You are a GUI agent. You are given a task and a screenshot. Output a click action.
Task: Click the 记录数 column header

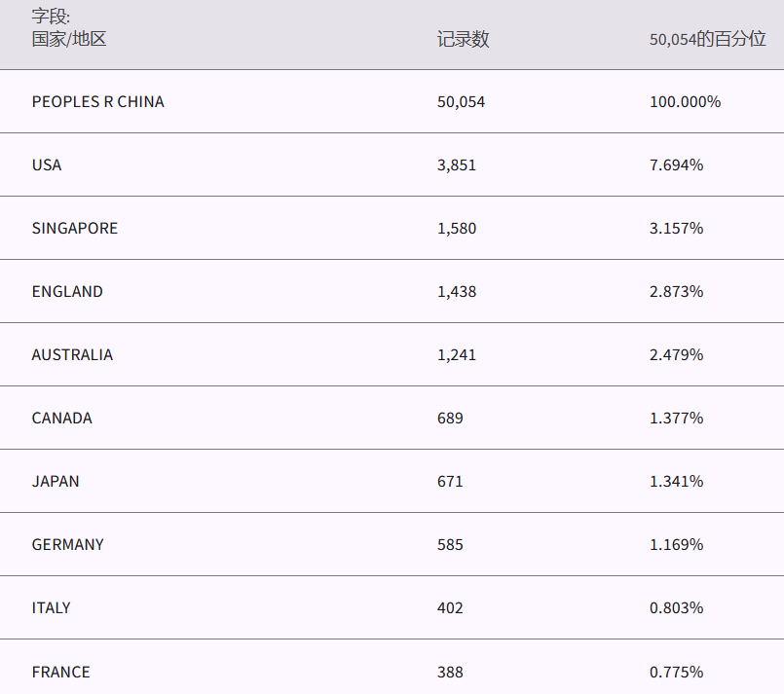pyautogui.click(x=463, y=39)
